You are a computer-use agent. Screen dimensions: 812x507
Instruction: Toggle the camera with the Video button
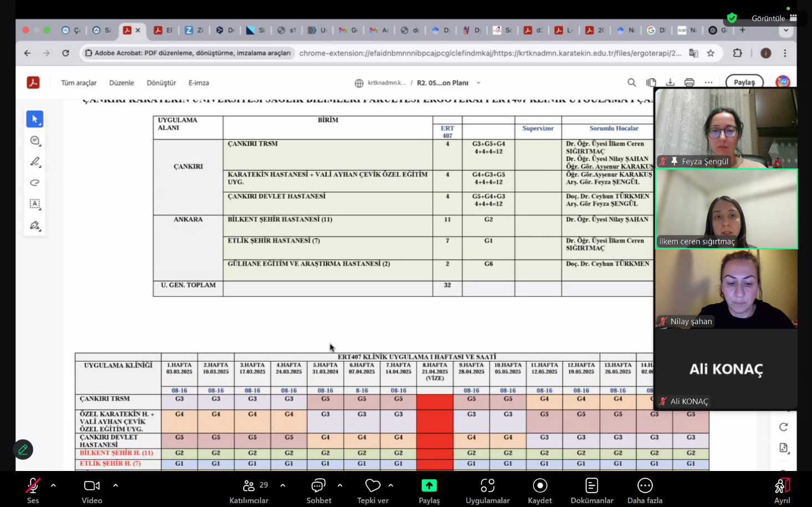coord(91,490)
